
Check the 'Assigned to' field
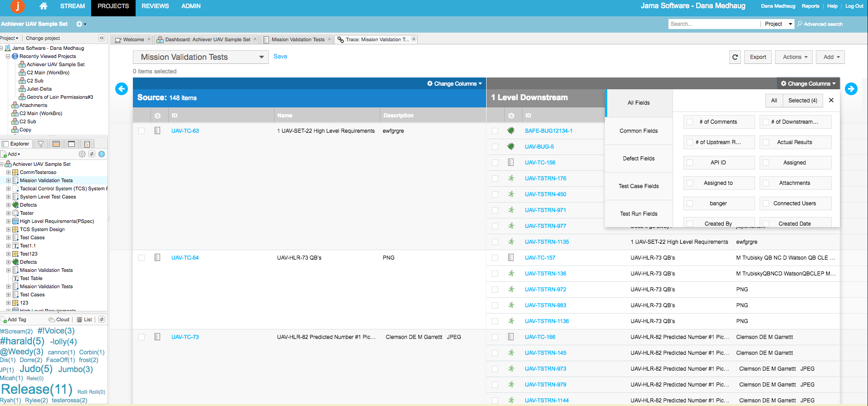(690, 183)
